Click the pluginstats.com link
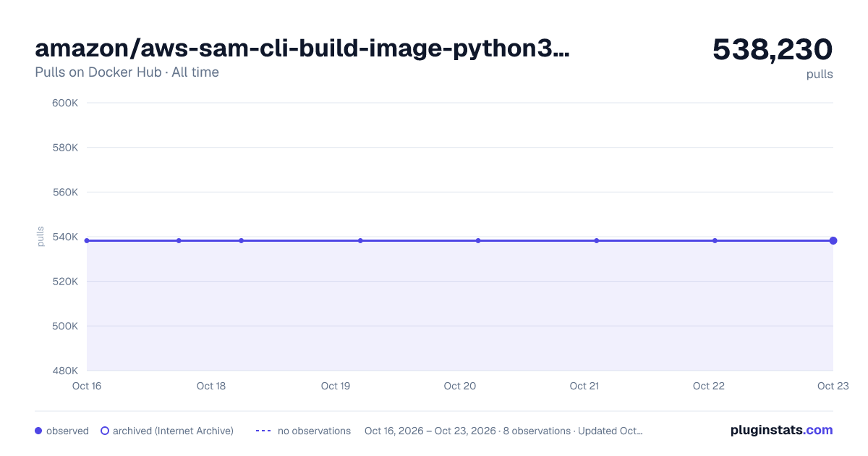This screenshot has height=456, width=868. [782, 430]
